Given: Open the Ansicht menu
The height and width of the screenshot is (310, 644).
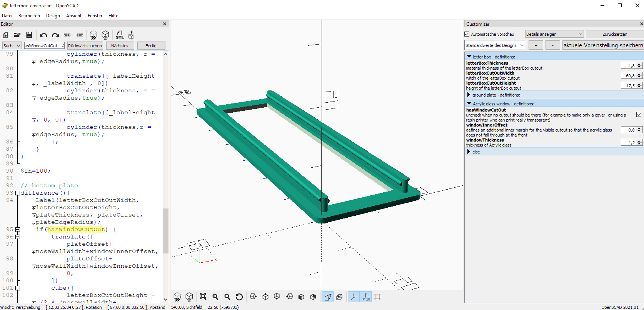Looking at the screenshot, I should click(74, 16).
